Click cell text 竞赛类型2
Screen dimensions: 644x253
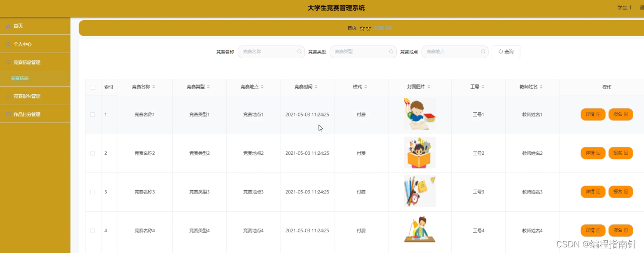tap(199, 153)
